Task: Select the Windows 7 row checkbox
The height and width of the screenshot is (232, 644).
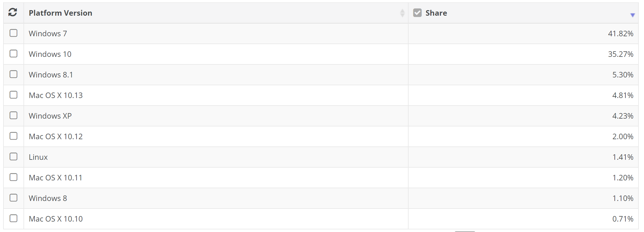Action: [x=13, y=33]
